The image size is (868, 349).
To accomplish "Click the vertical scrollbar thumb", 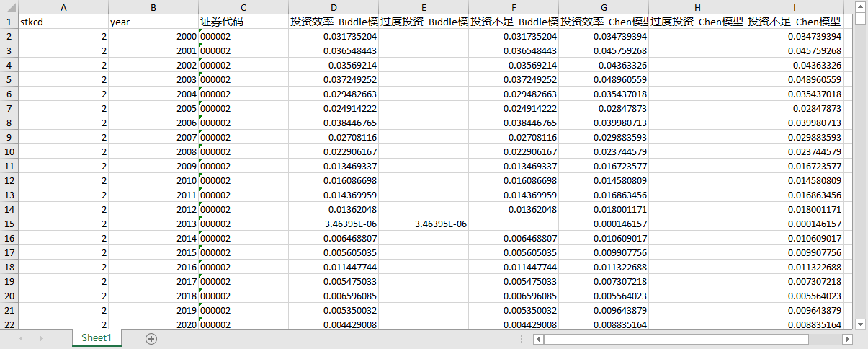I will [x=860, y=18].
